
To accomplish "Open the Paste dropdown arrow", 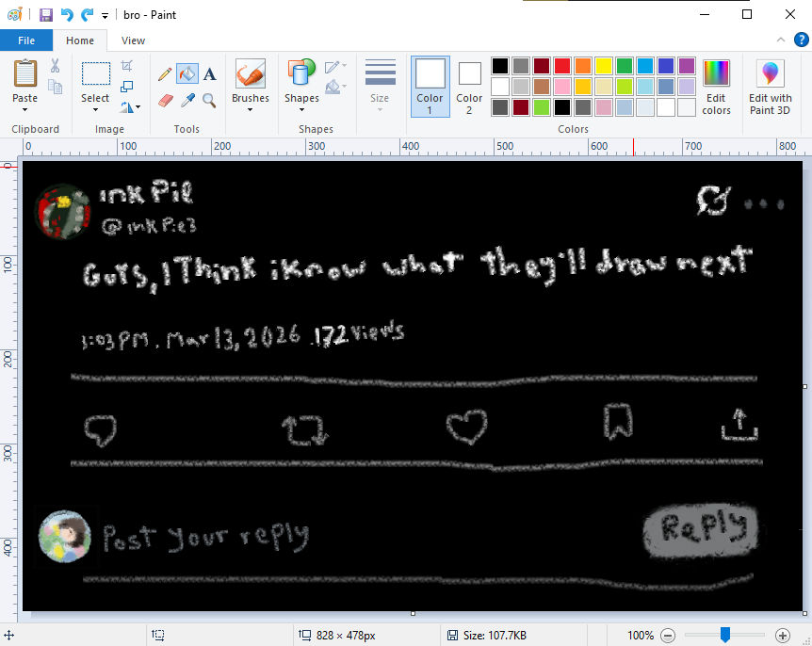I will tap(24, 110).
